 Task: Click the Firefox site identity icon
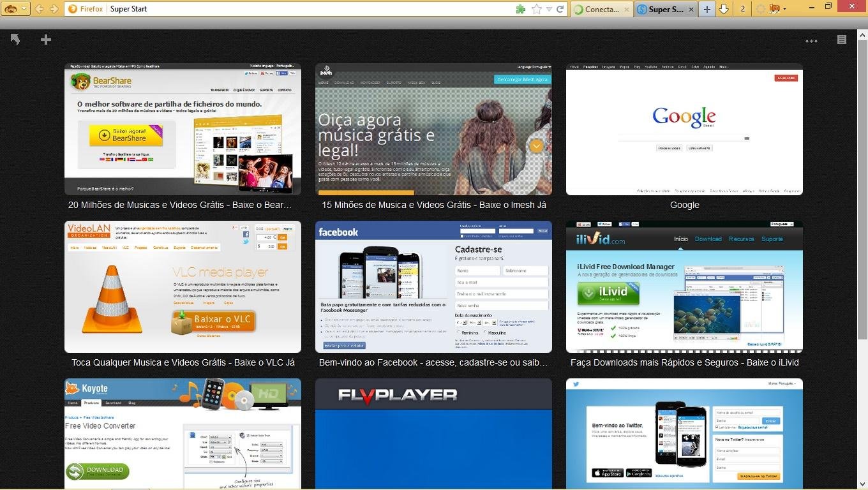coord(73,9)
